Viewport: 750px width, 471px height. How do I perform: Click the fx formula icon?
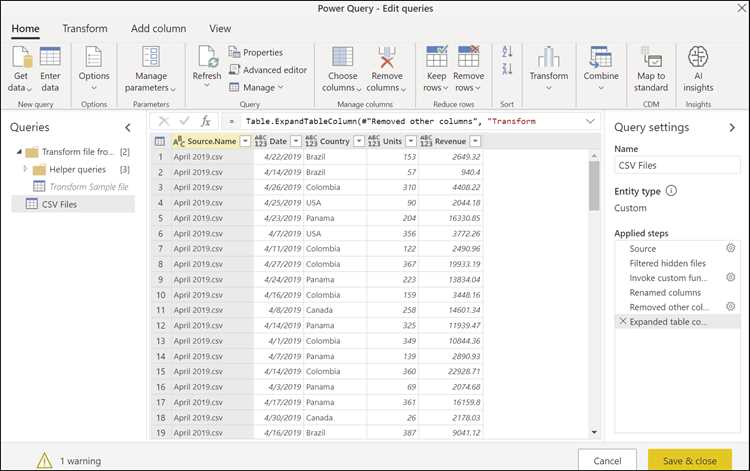tap(205, 121)
